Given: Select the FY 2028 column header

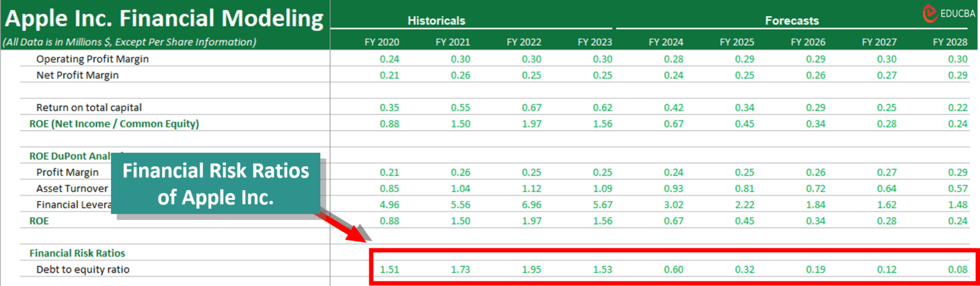Looking at the screenshot, I should [x=949, y=42].
